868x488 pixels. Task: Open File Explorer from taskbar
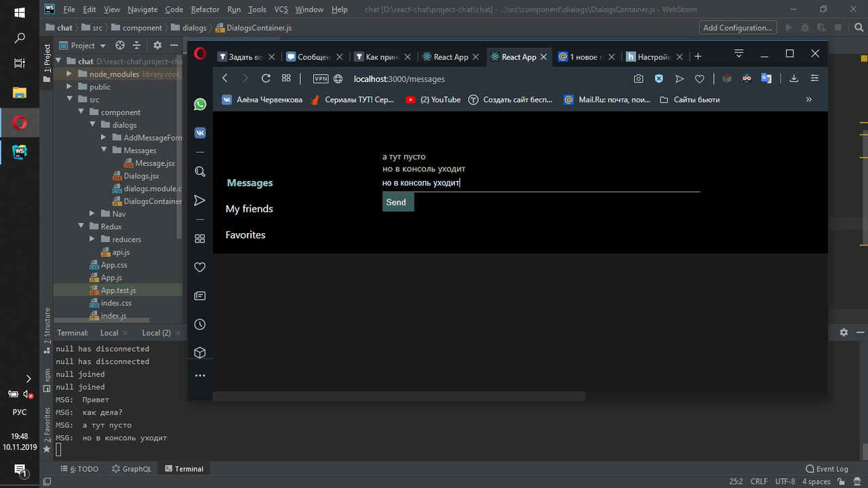[19, 93]
